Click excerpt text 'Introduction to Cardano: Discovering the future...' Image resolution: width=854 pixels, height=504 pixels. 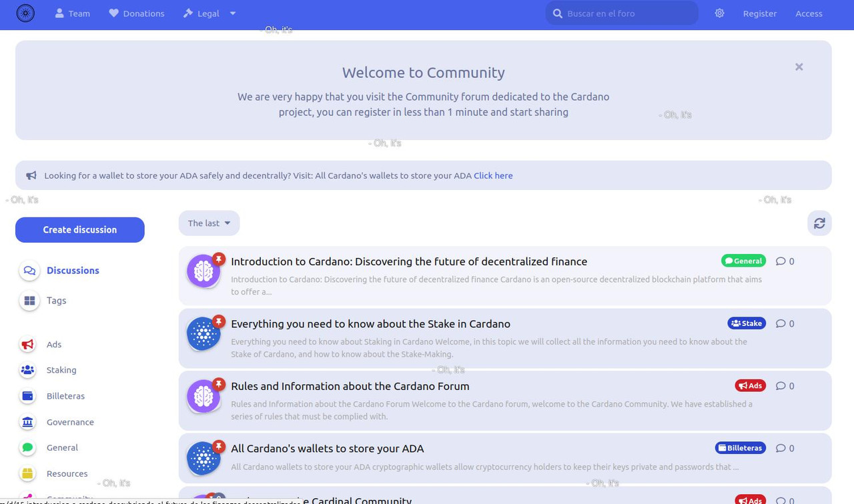[x=496, y=285]
